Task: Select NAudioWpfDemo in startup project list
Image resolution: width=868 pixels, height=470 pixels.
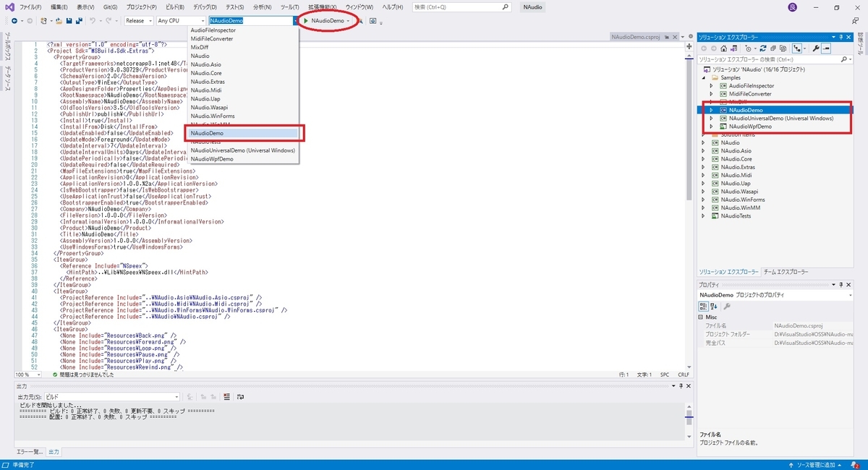Action: (244, 159)
